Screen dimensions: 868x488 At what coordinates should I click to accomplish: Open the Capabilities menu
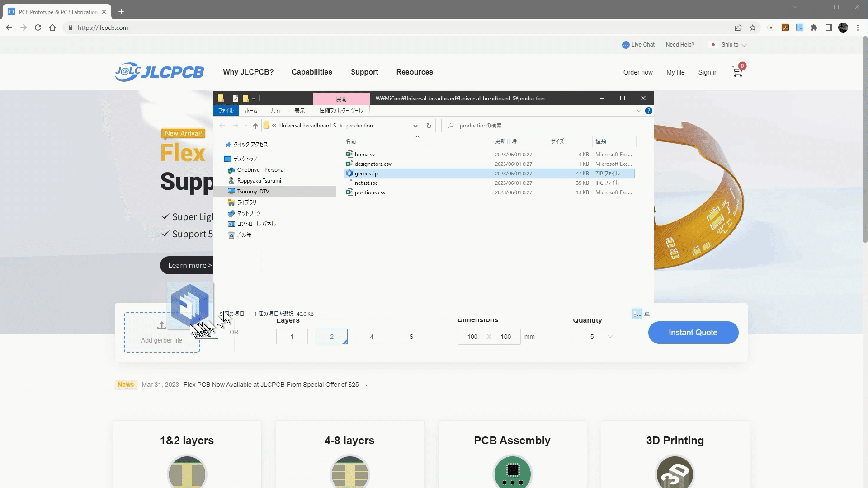click(x=312, y=72)
